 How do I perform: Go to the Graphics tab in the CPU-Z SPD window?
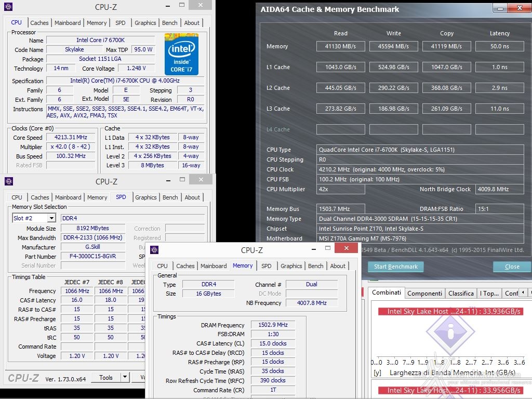pos(146,197)
